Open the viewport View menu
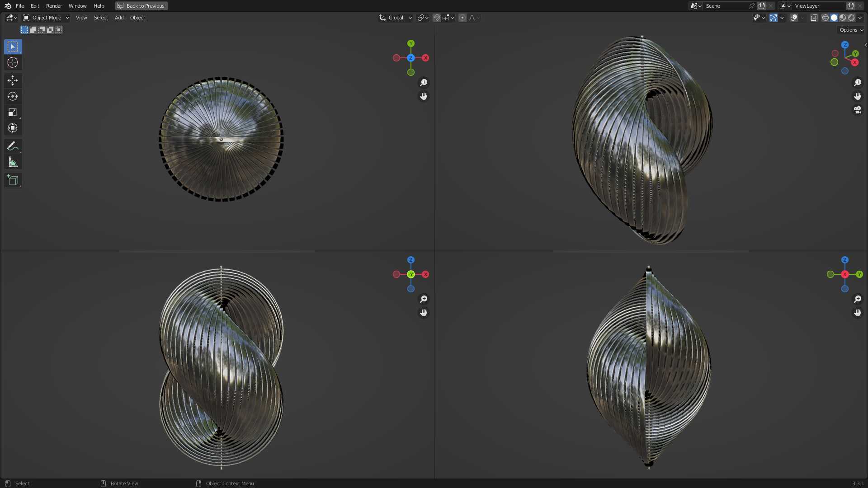Viewport: 868px width, 488px height. [81, 18]
